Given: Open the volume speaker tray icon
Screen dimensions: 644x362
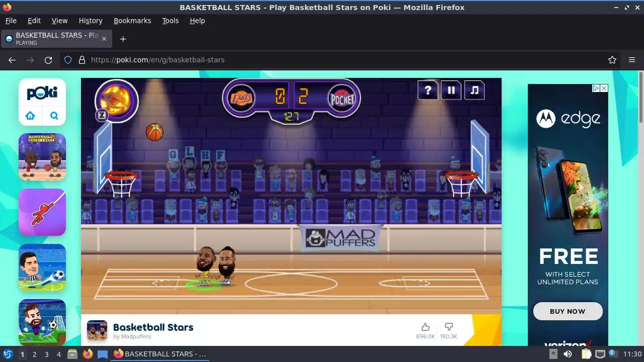Looking at the screenshot, I should 568,354.
